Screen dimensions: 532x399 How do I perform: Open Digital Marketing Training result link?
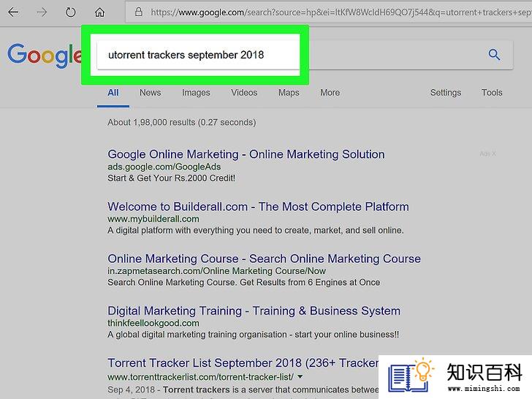point(254,311)
